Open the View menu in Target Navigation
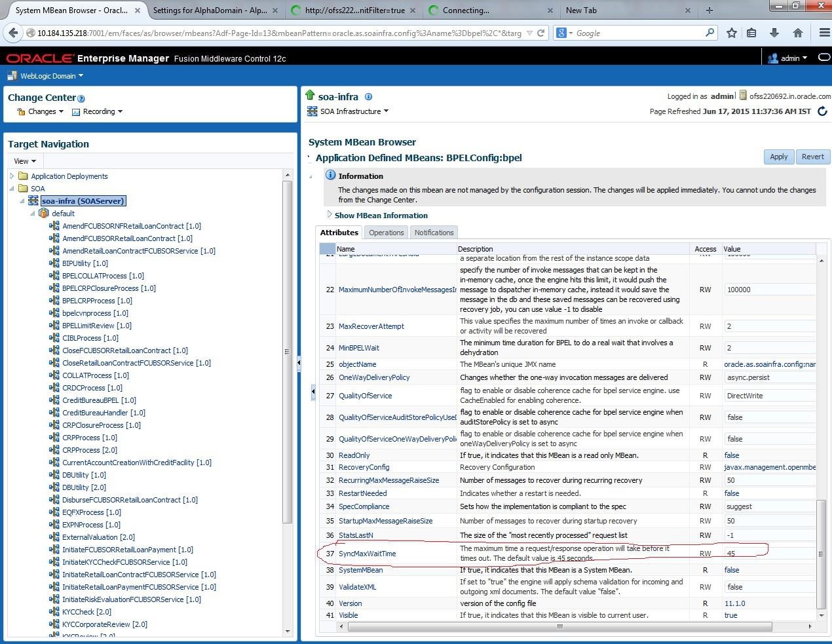The image size is (832, 644). point(25,161)
